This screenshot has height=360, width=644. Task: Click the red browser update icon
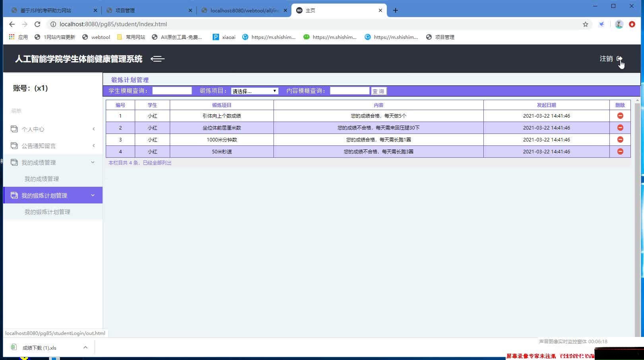tap(632, 24)
